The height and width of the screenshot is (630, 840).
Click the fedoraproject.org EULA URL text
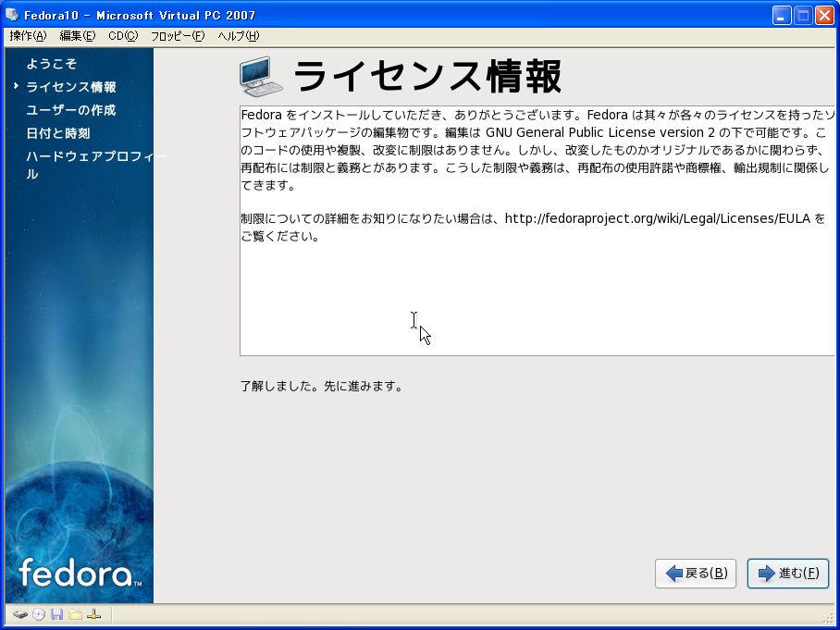[x=658, y=218]
